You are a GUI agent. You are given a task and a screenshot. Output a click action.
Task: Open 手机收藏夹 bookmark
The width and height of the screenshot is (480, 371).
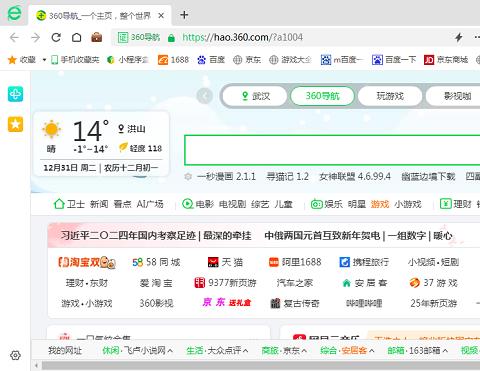pyautogui.click(x=75, y=60)
